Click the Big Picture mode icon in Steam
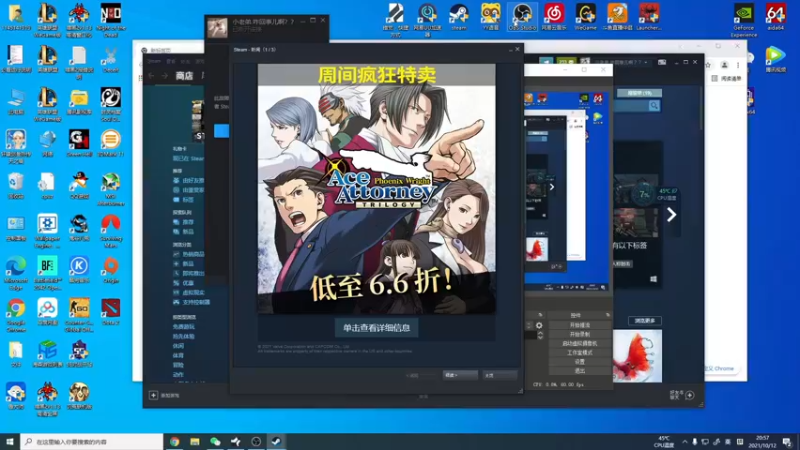Image resolution: width=800 pixels, height=450 pixels. 662,62
